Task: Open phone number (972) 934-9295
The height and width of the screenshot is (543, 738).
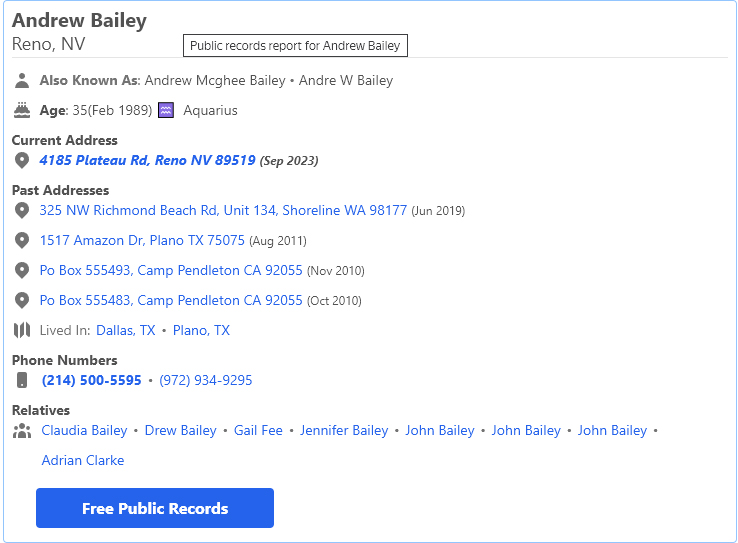Action: pos(206,380)
